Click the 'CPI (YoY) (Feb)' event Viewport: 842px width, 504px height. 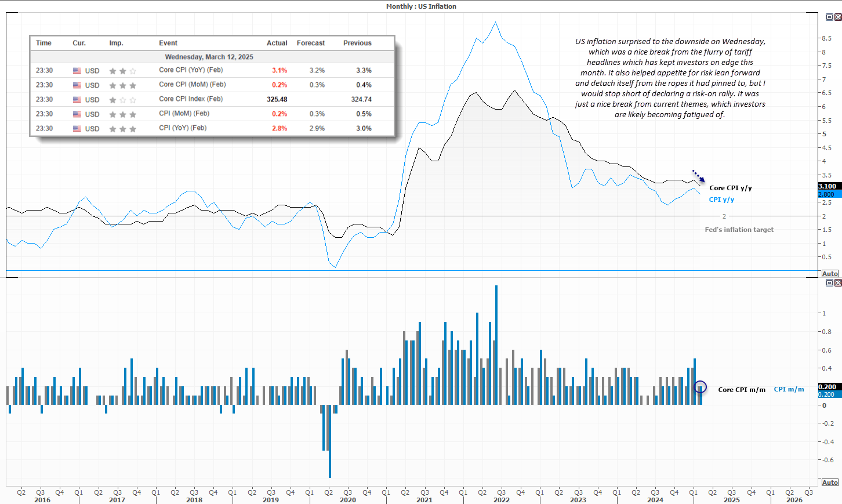tap(183, 128)
